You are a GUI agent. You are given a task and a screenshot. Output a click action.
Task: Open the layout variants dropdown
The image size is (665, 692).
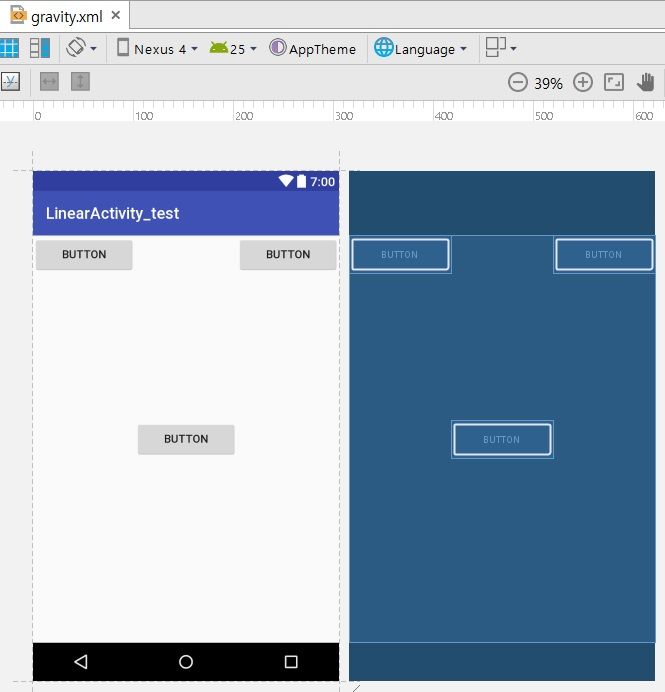[501, 47]
